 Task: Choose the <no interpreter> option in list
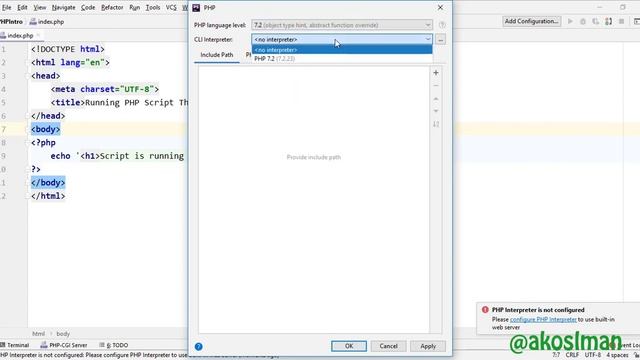[342, 50]
